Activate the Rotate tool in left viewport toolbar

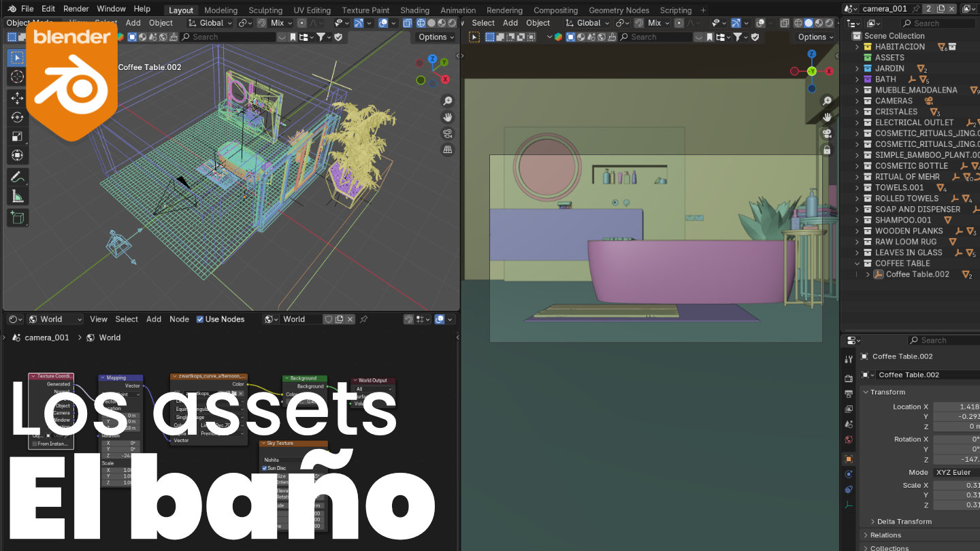pyautogui.click(x=17, y=117)
